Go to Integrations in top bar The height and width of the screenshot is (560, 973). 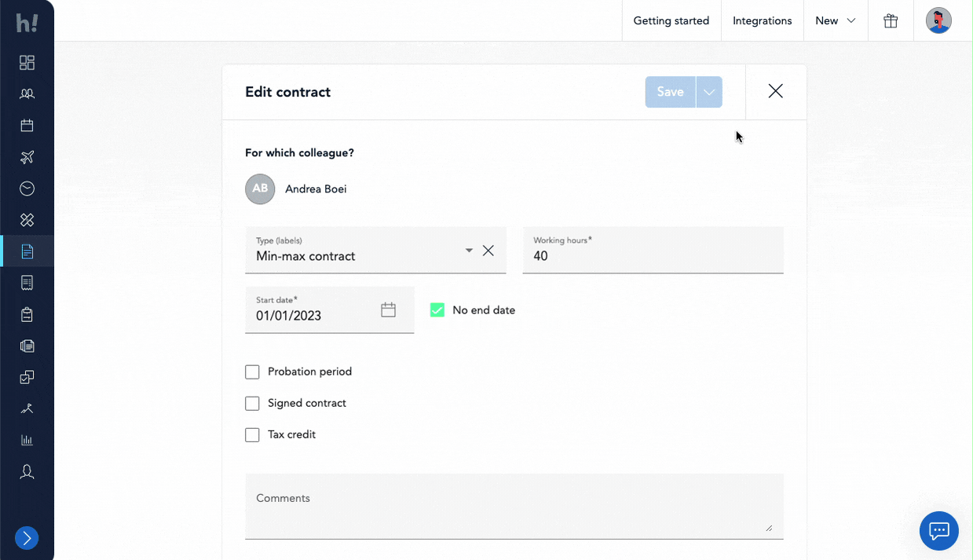(762, 21)
